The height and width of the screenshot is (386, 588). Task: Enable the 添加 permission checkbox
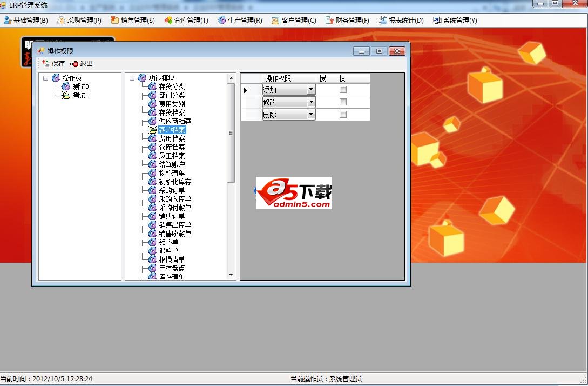click(x=343, y=89)
